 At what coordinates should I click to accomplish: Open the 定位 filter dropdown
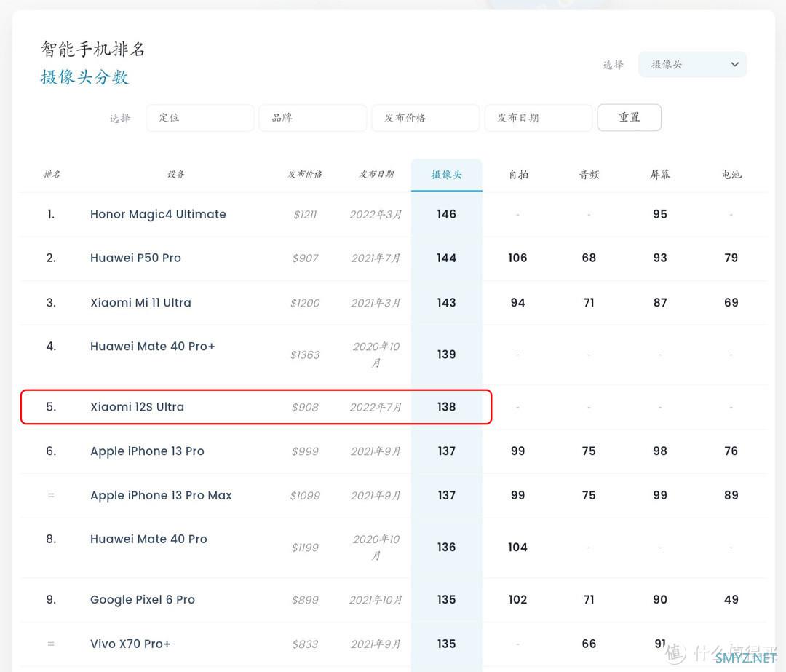pyautogui.click(x=199, y=118)
